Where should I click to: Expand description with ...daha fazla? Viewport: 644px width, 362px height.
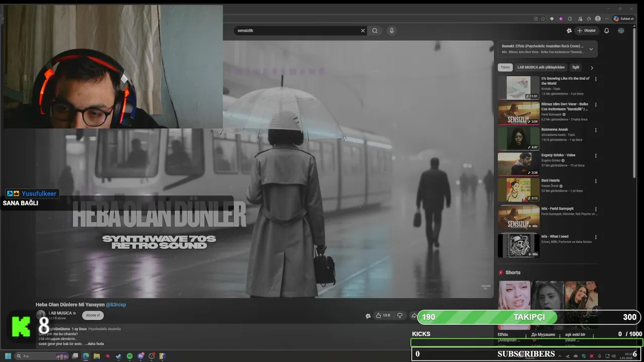coord(94,344)
